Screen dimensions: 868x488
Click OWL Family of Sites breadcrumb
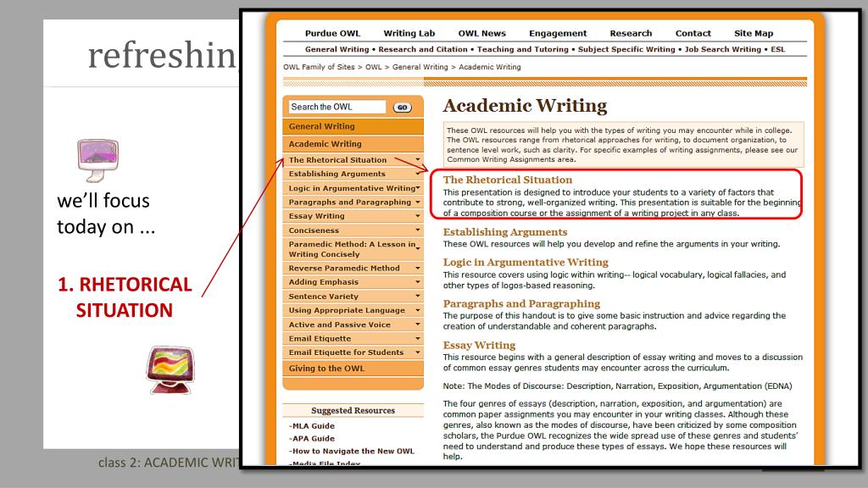tap(319, 67)
